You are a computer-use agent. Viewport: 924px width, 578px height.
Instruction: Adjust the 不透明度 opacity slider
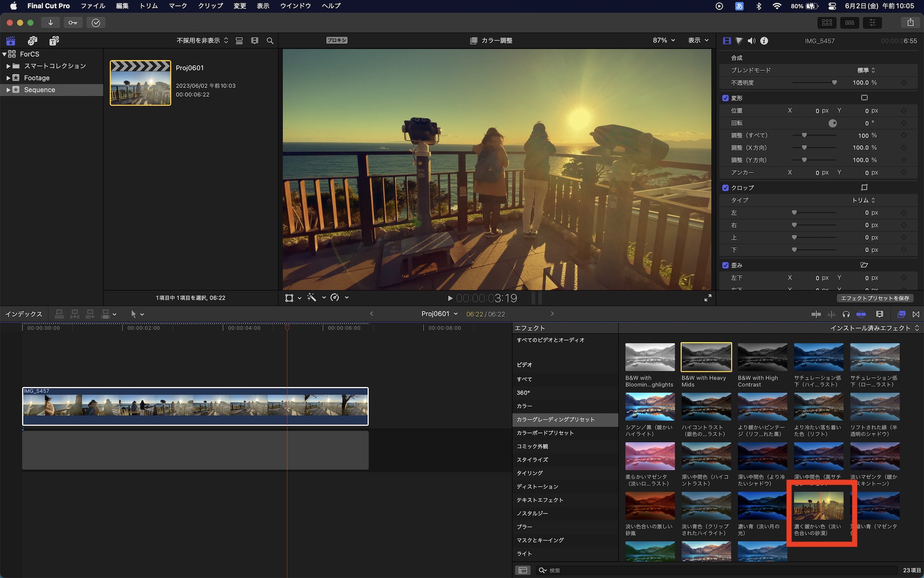coord(834,83)
